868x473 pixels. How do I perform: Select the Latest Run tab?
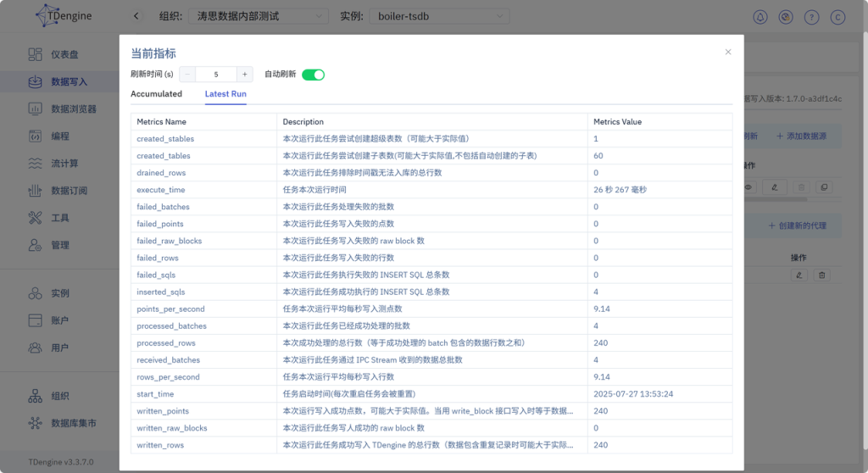[225, 93]
